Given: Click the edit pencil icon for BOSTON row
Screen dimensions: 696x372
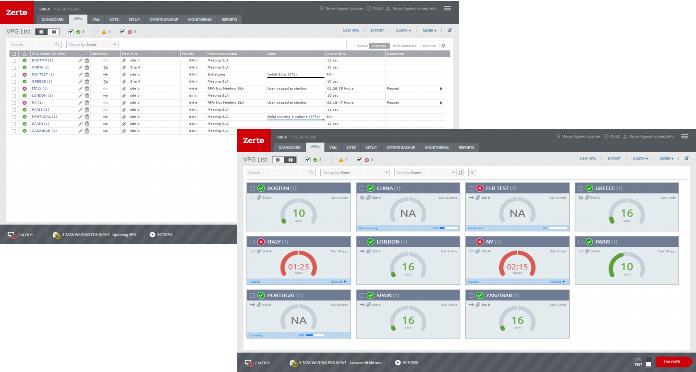Looking at the screenshot, I should click(x=80, y=60).
